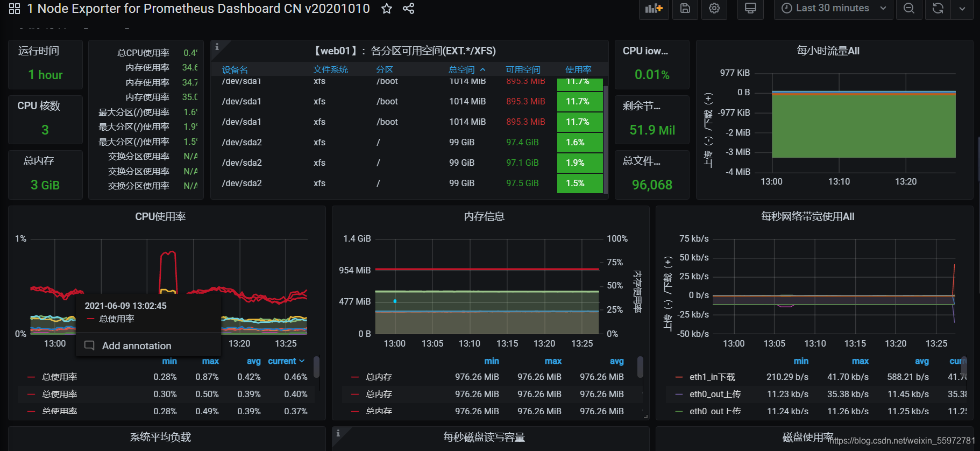This screenshot has height=451, width=980.
Task: Sort table by 总空间 column
Action: (x=467, y=69)
